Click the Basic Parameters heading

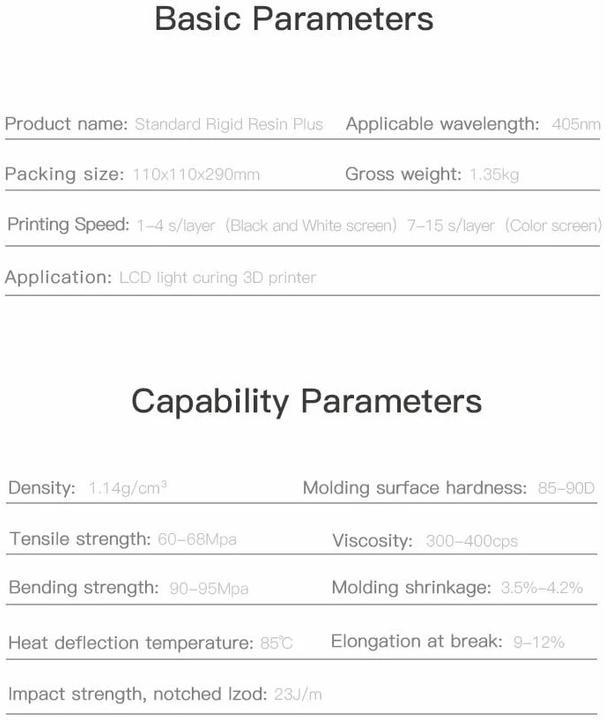coord(294,19)
